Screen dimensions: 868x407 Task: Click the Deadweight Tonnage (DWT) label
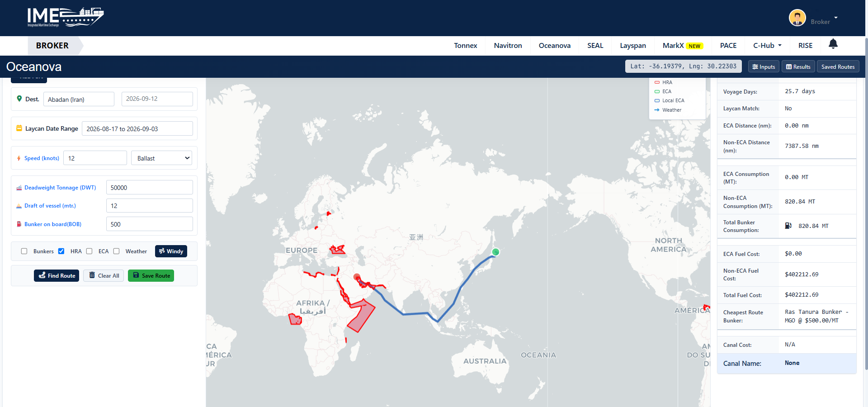click(60, 188)
